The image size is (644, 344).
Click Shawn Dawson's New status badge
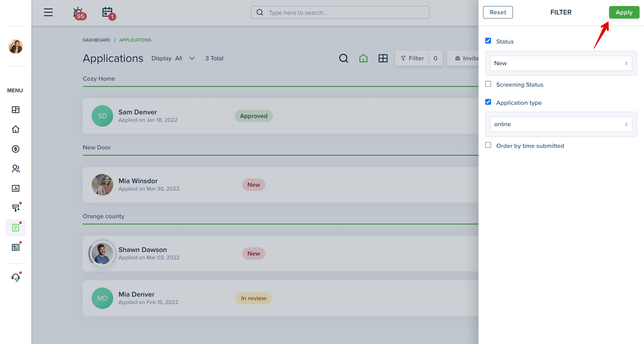pos(254,254)
